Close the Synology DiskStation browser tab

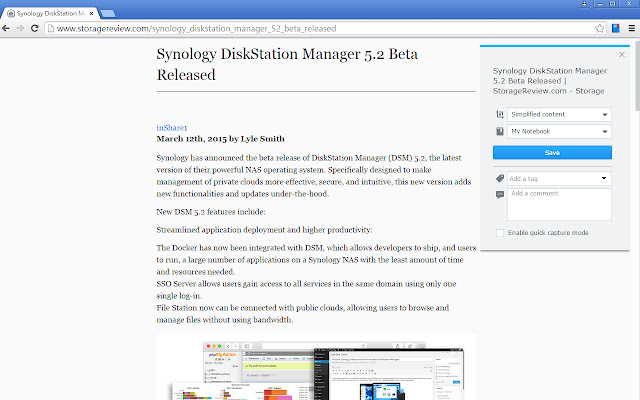(x=91, y=13)
